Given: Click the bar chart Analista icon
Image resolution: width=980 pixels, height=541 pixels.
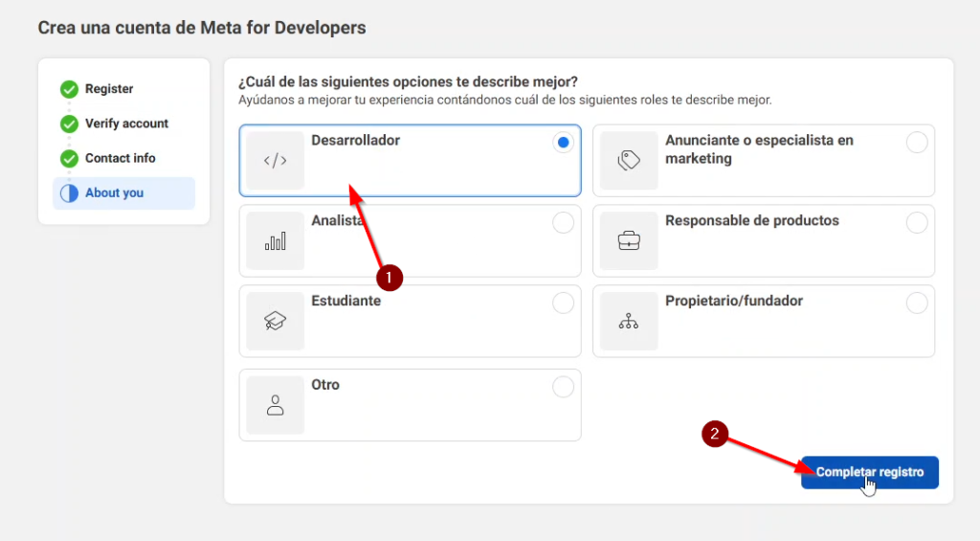Looking at the screenshot, I should [x=275, y=240].
